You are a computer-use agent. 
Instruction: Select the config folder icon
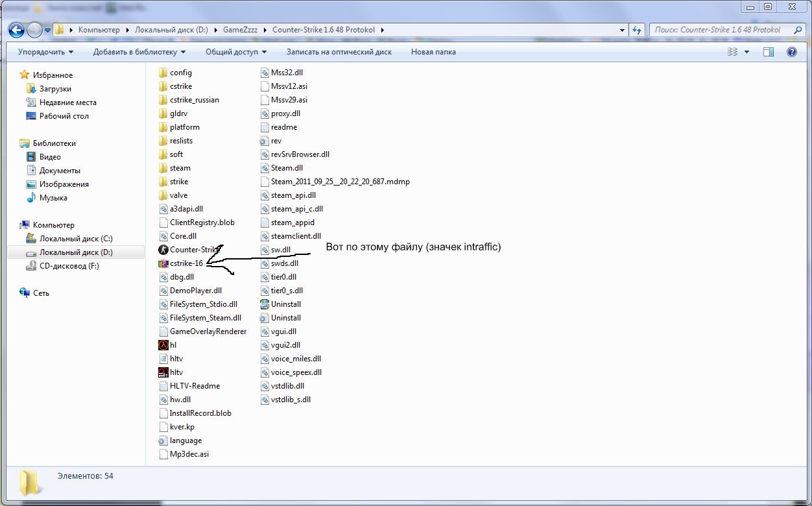click(163, 73)
